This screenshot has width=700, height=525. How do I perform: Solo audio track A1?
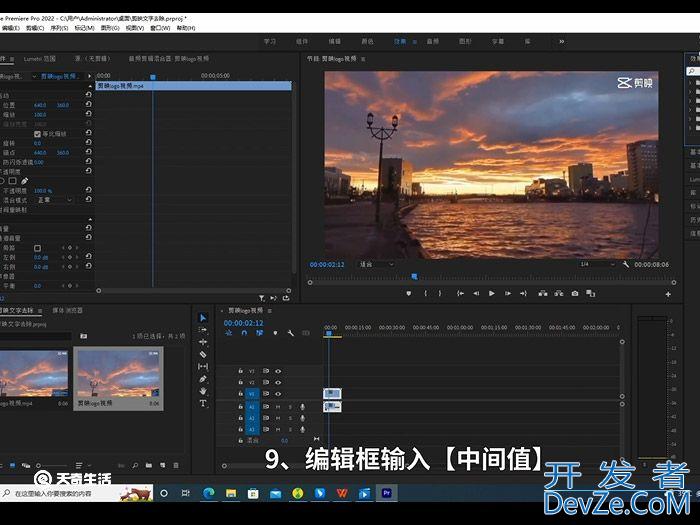290,407
